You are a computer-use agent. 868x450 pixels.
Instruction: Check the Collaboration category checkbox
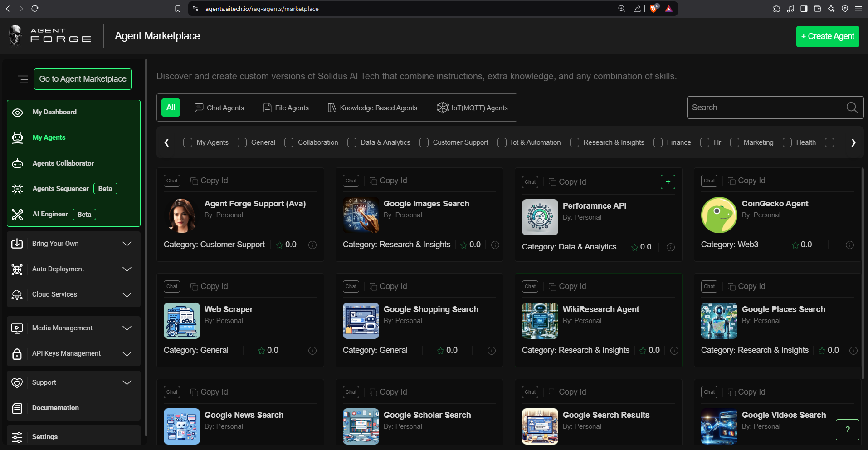289,142
